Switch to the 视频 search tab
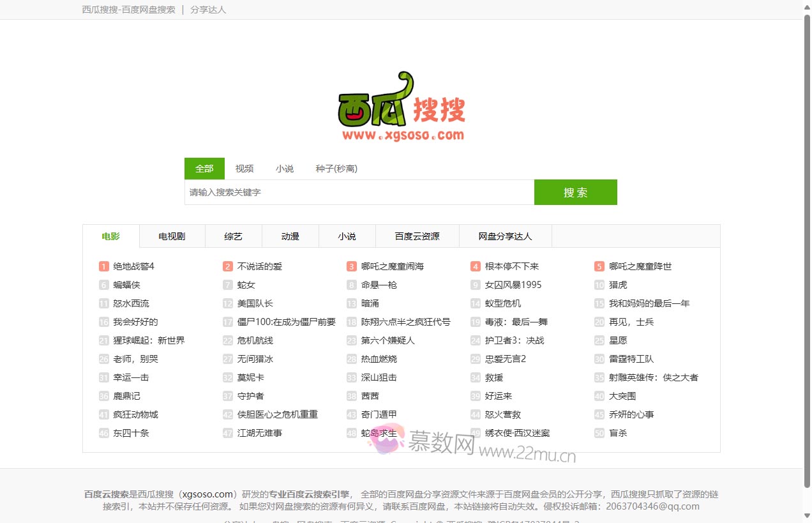 pyautogui.click(x=244, y=168)
